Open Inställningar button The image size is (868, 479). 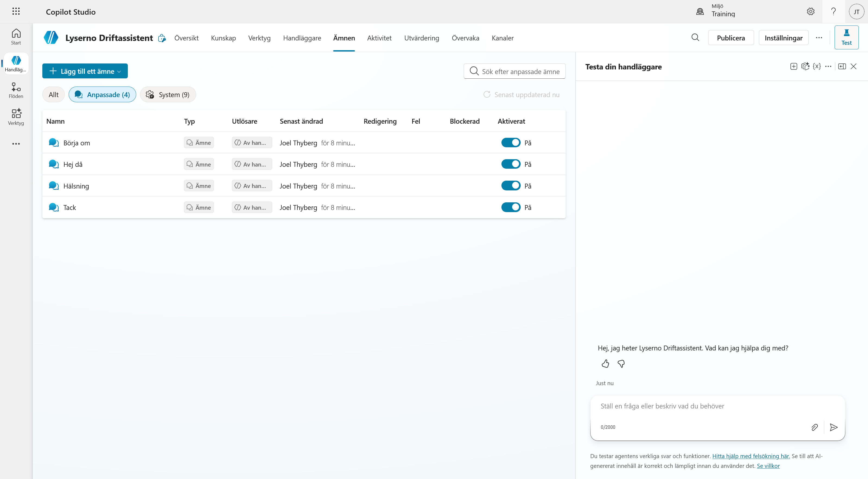coord(783,38)
